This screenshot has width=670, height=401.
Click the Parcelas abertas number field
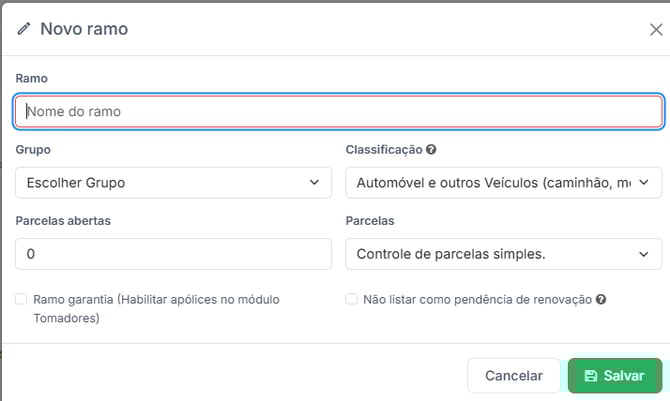pyautogui.click(x=173, y=254)
